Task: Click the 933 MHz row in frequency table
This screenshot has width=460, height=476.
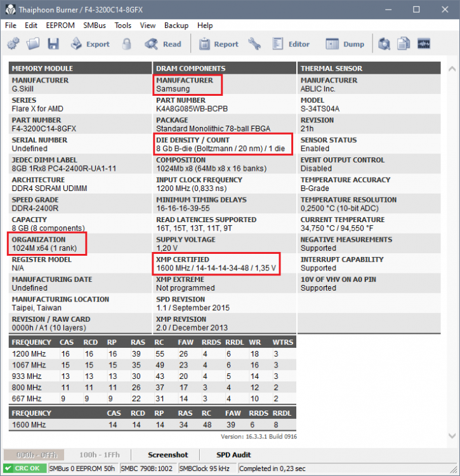Action: [152, 376]
